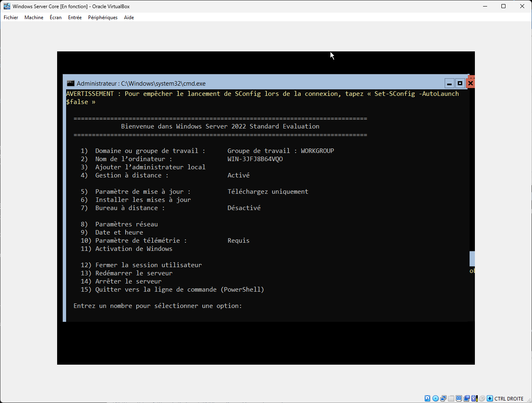Click the 'Quitter vers la ligne de commande (PowerShell)' line
This screenshot has width=532, height=403.
172,290
